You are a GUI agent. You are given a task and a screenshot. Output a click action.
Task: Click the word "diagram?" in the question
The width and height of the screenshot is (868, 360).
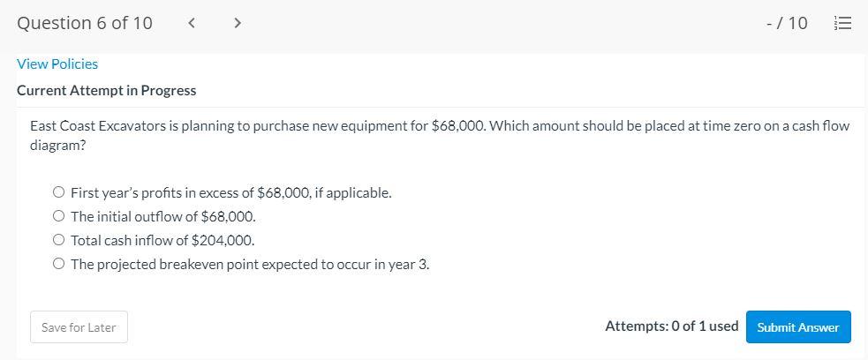[x=58, y=145]
